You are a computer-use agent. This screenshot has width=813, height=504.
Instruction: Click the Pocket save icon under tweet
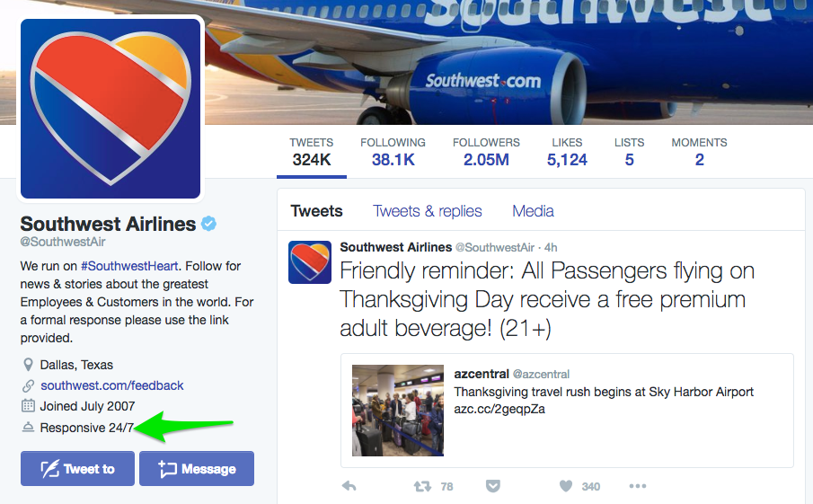point(493,486)
